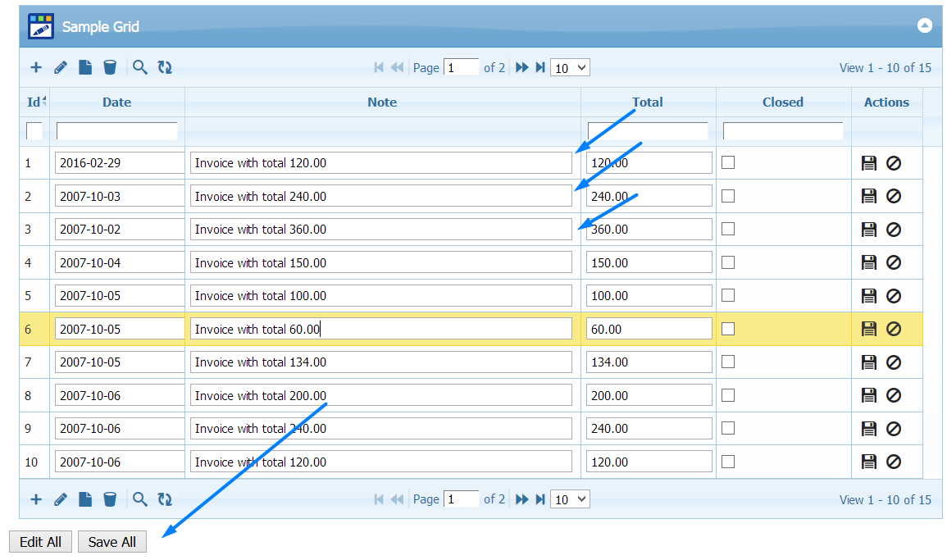947x560 pixels.
Task: Toggle the Closed checkbox for row 1
Action: pyautogui.click(x=728, y=162)
